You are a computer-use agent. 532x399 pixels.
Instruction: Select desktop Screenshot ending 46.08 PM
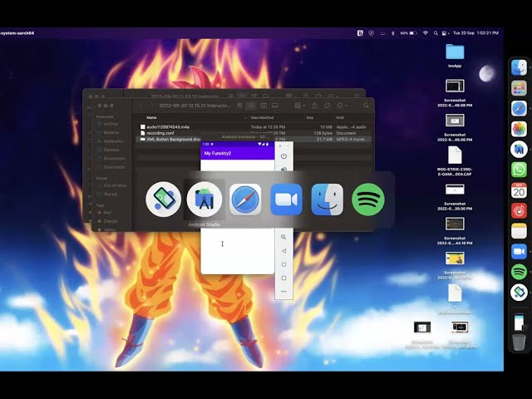pyautogui.click(x=455, y=93)
